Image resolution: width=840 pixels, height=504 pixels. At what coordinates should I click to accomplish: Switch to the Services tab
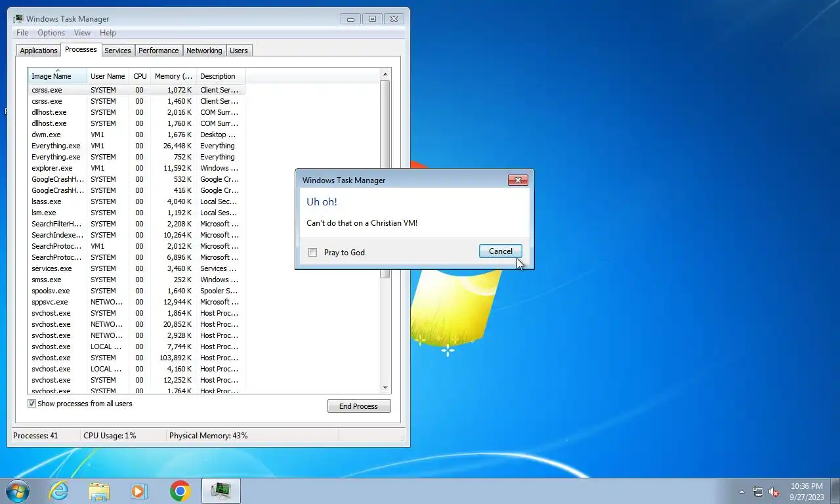(x=117, y=51)
